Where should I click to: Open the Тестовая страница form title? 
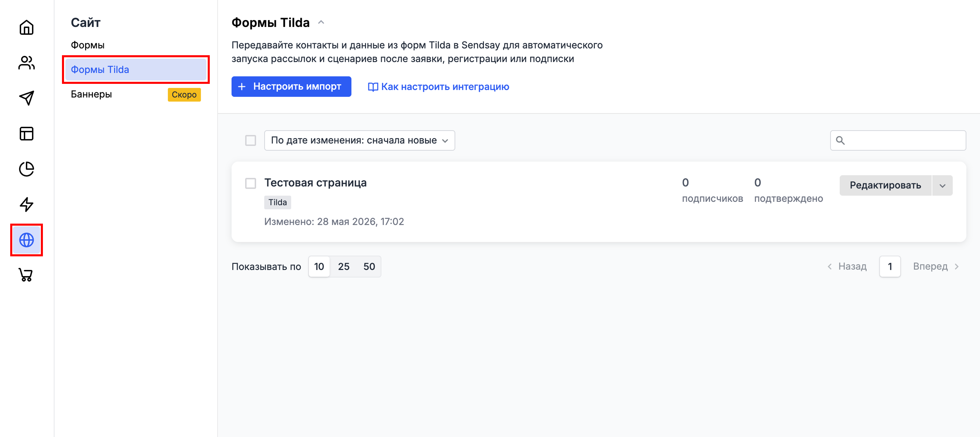pyautogui.click(x=315, y=183)
